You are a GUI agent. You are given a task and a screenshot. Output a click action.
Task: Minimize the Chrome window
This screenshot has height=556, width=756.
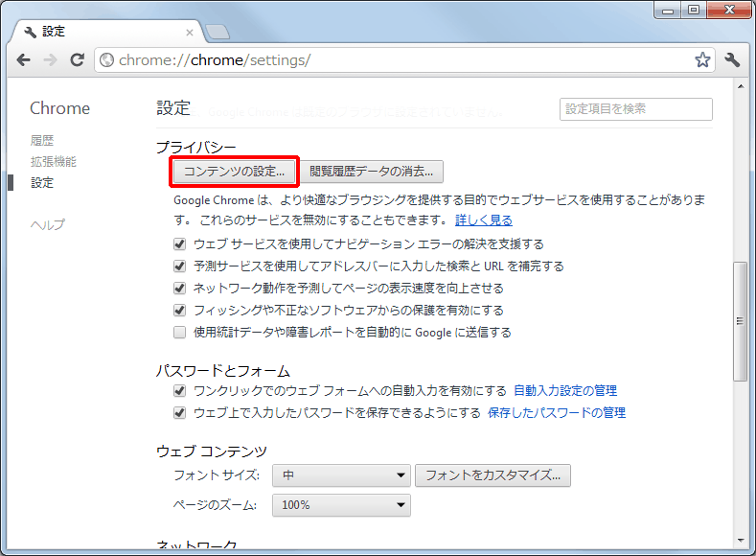(668, 11)
